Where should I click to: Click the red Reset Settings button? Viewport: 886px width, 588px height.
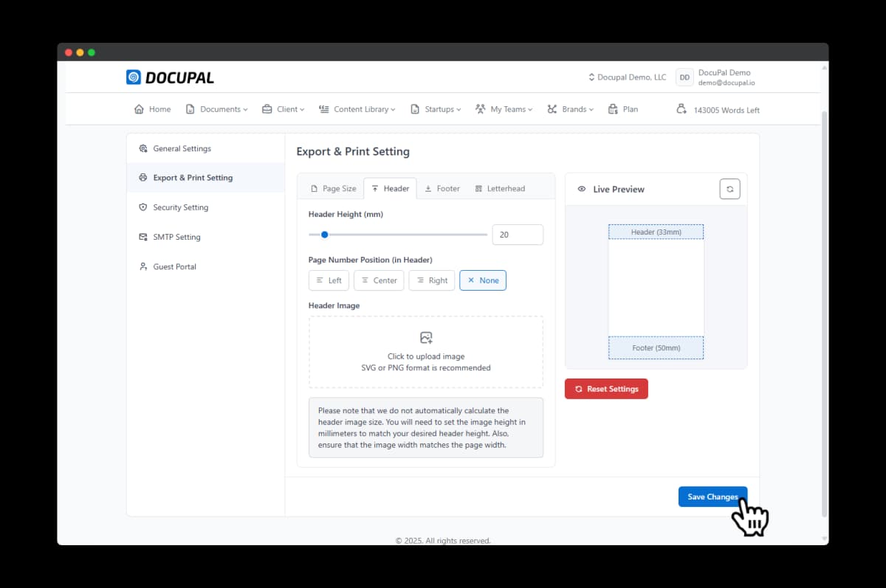click(x=606, y=389)
